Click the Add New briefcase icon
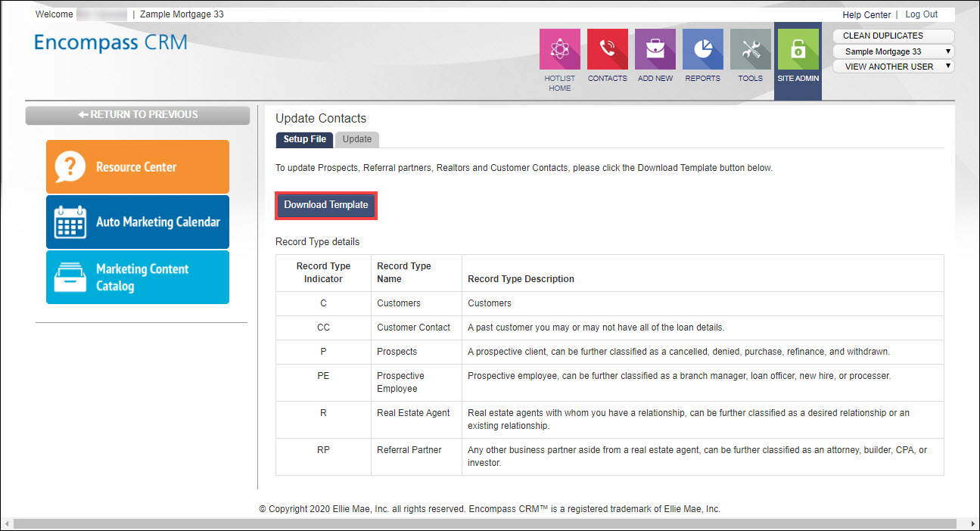This screenshot has height=531, width=980. (655, 50)
